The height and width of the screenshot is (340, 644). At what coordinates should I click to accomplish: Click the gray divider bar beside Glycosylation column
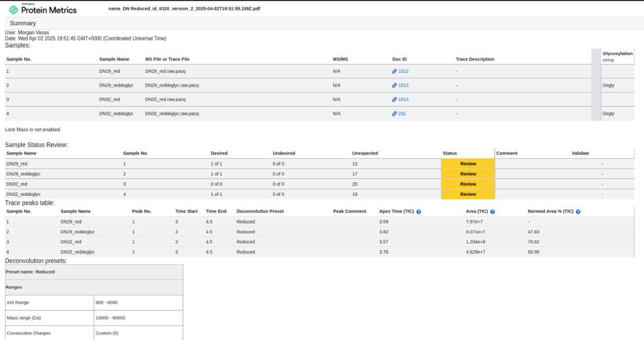pyautogui.click(x=596, y=85)
